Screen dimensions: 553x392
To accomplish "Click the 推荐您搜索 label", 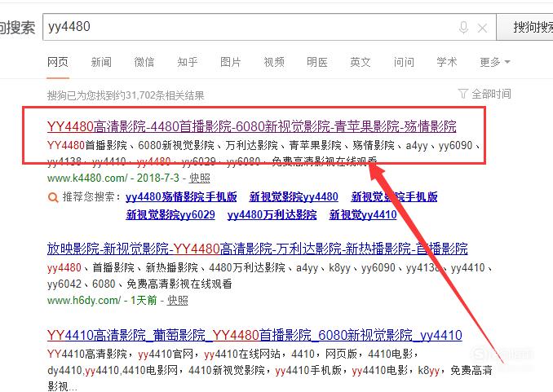I will (91, 196).
